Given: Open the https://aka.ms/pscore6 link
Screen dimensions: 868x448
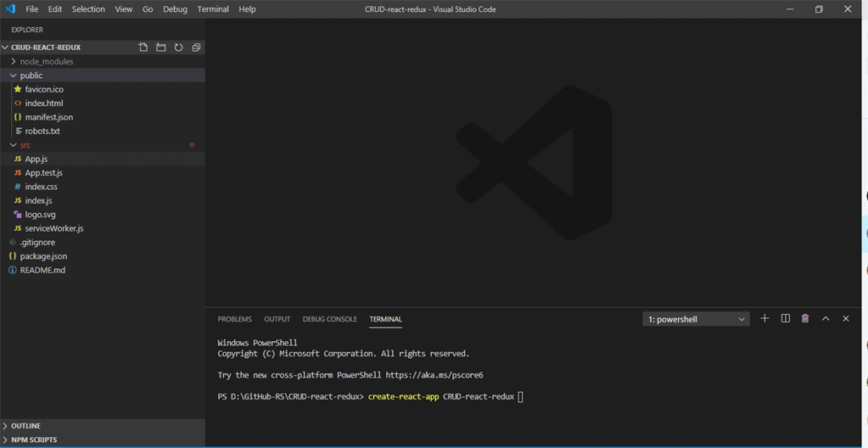Looking at the screenshot, I should point(434,375).
